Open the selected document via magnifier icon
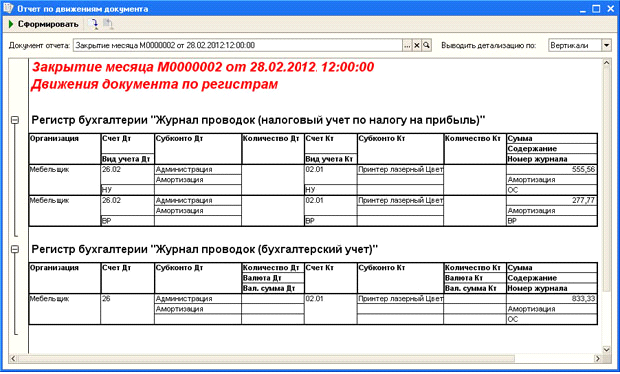Screen dimensions: 620x374 pos(426,45)
